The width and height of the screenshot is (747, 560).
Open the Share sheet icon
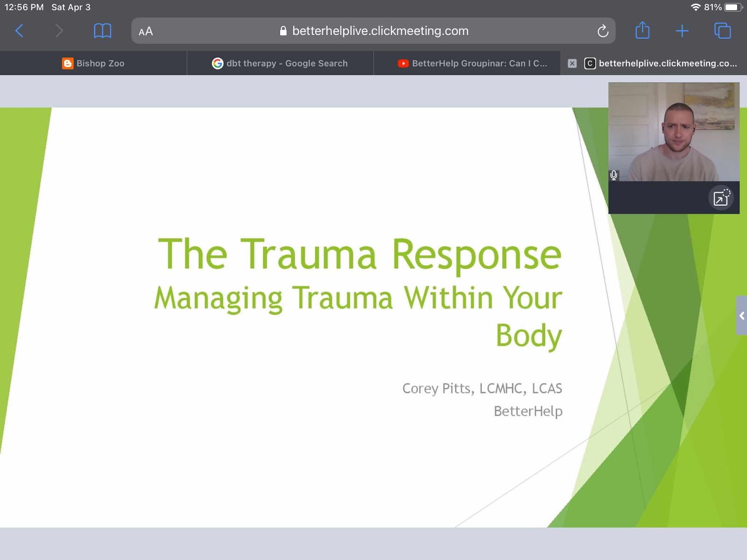coord(642,30)
